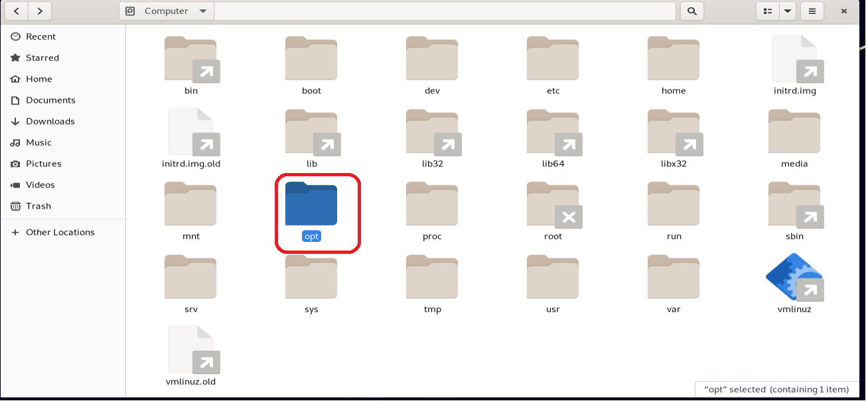Screen dimensions: 868x403
Task: Select the lib64 folder link icon
Action: coord(553,131)
